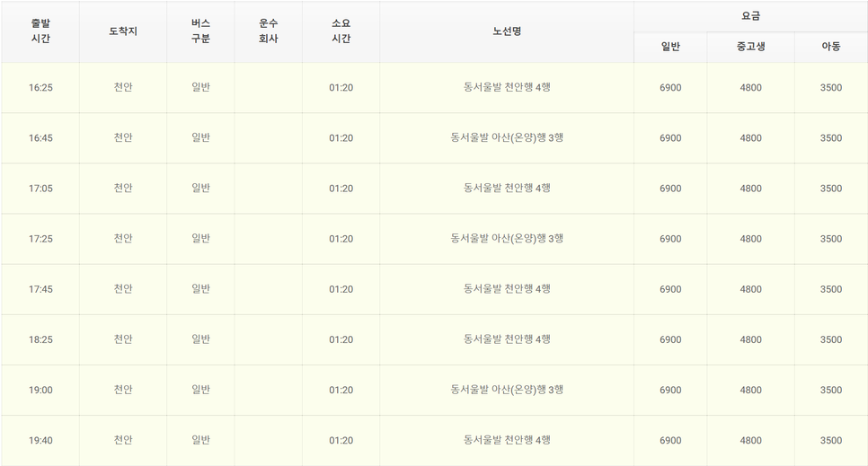Click the 운수 회사 column header

point(268,31)
